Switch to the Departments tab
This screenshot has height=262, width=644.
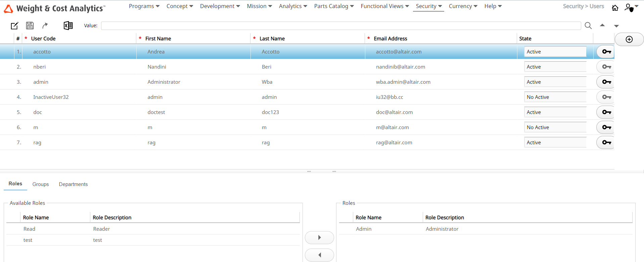[73, 184]
